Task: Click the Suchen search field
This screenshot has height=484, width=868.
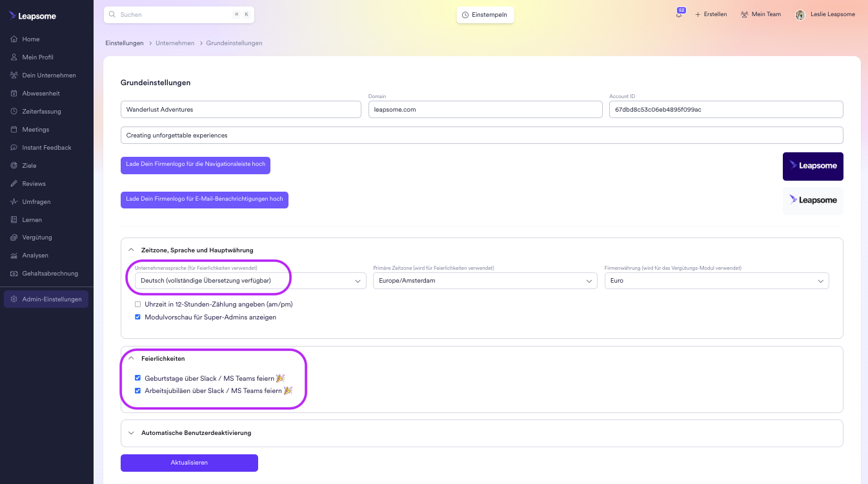Action: 174,15
